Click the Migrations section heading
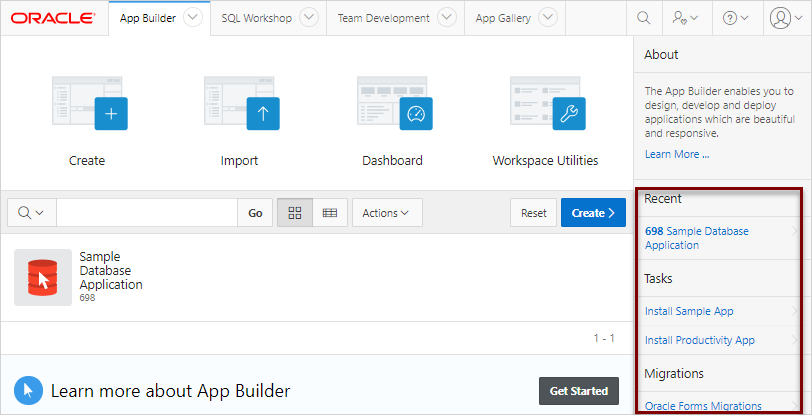Image resolution: width=812 pixels, height=415 pixels. point(674,373)
